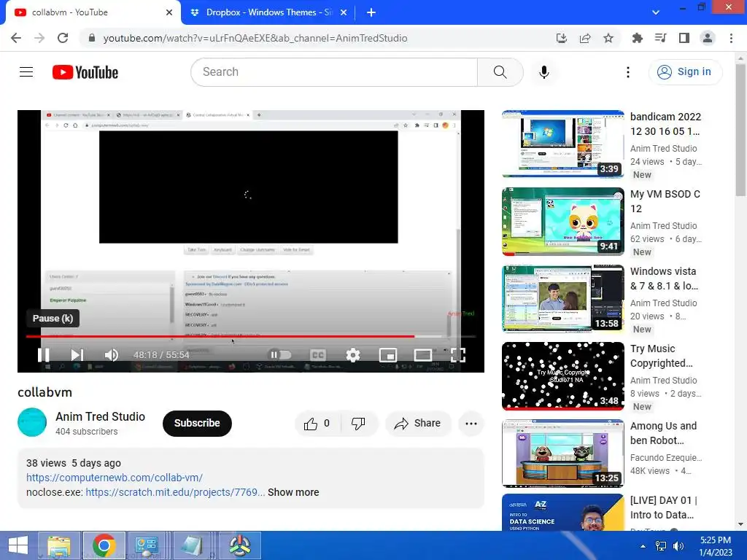The width and height of the screenshot is (747, 560).
Task: Go to the YouTube home logo
Action: 85,72
